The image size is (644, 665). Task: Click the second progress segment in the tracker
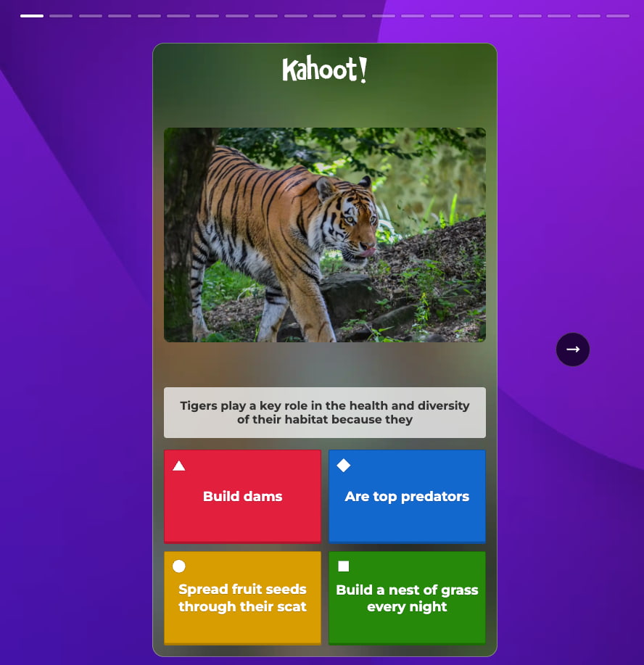tap(62, 15)
